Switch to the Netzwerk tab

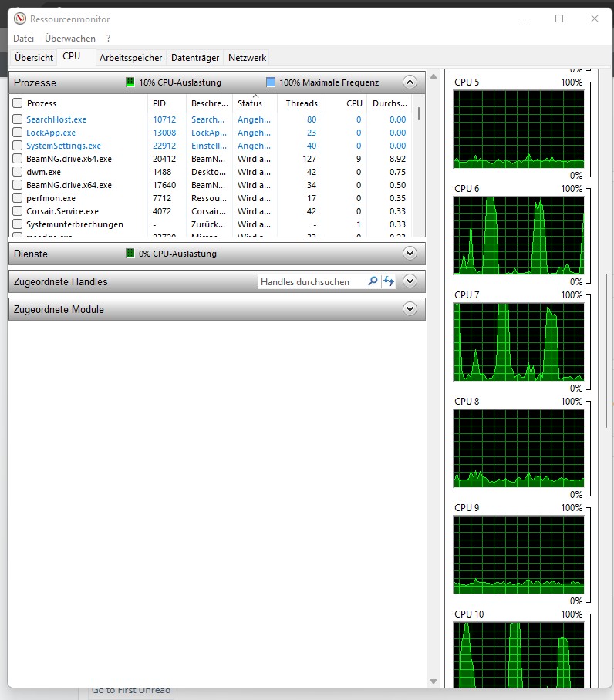[x=247, y=58]
